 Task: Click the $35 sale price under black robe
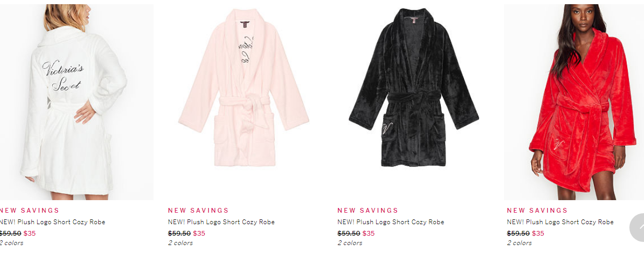point(369,234)
